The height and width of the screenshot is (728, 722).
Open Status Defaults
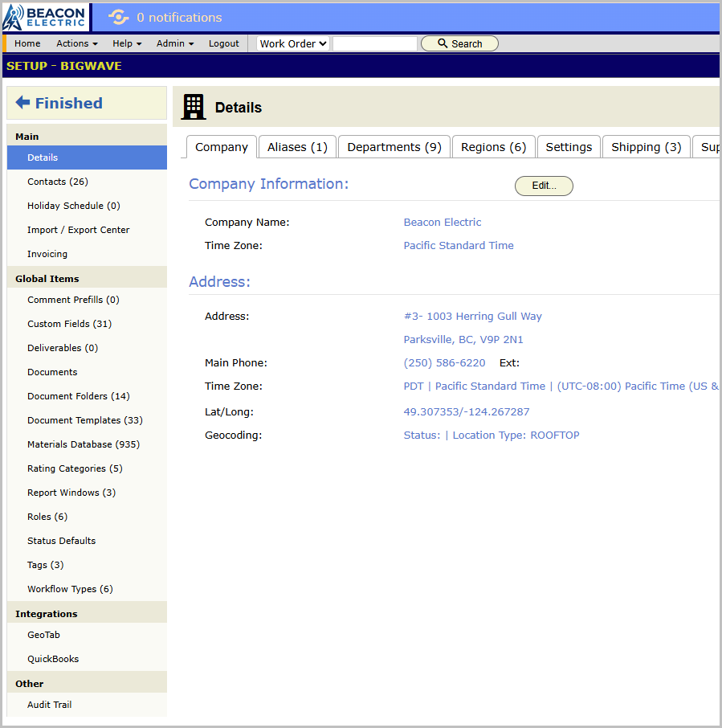pyautogui.click(x=87, y=541)
